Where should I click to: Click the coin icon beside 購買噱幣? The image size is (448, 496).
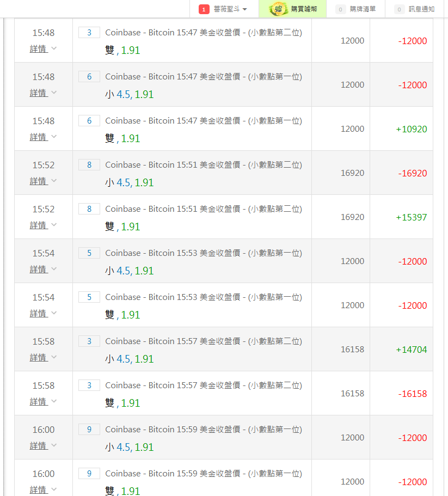(x=280, y=9)
